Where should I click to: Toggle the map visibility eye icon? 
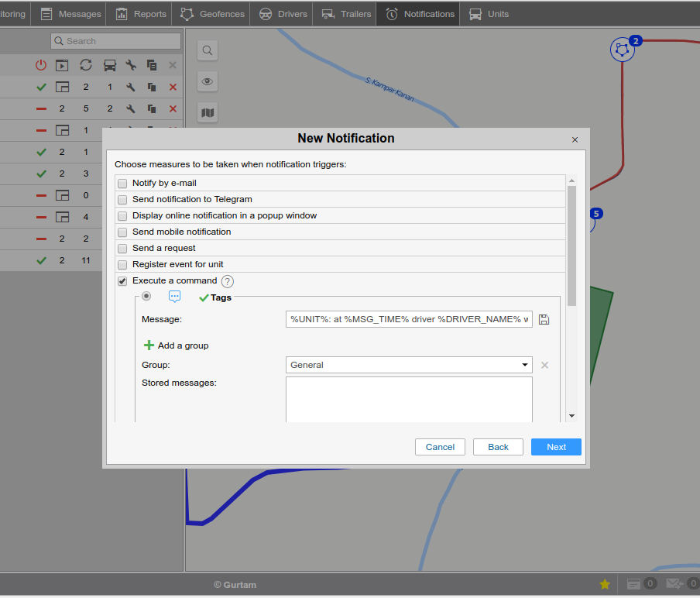(208, 81)
